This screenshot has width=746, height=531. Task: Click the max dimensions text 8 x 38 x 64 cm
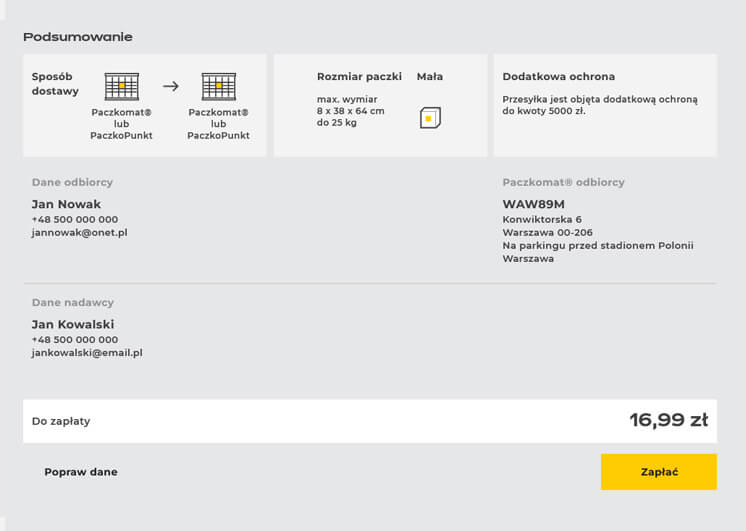pyautogui.click(x=350, y=111)
